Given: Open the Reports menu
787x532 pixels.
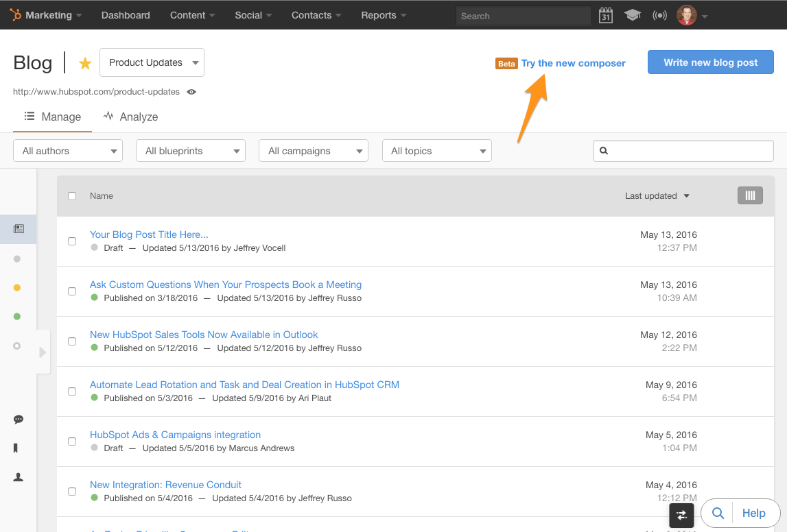Looking at the screenshot, I should point(384,16).
